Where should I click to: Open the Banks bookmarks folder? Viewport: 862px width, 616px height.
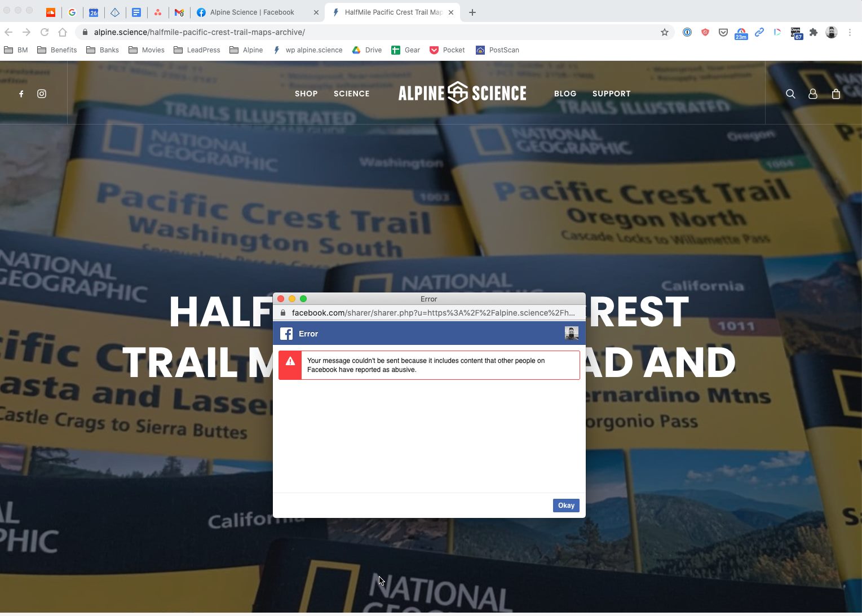pos(103,50)
